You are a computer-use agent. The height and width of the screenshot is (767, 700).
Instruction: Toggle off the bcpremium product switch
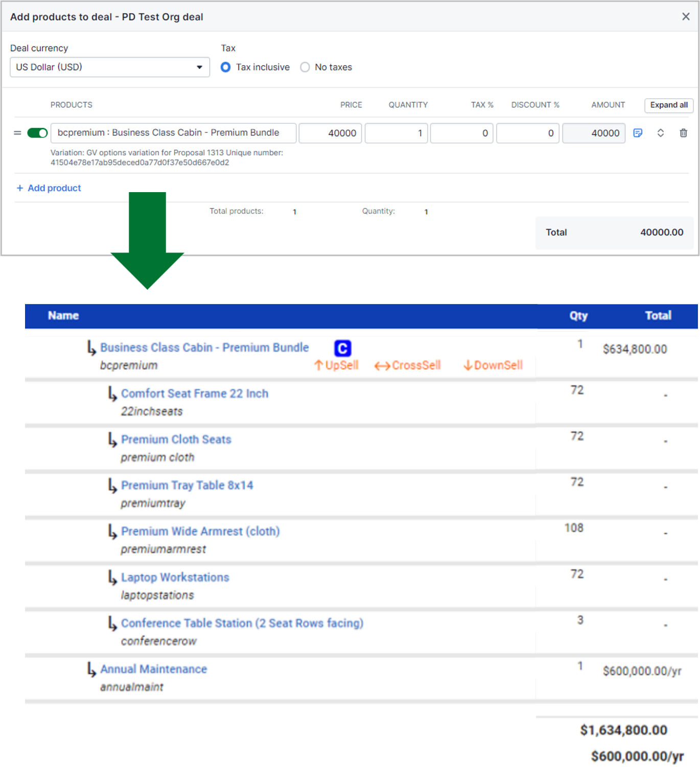click(x=37, y=133)
